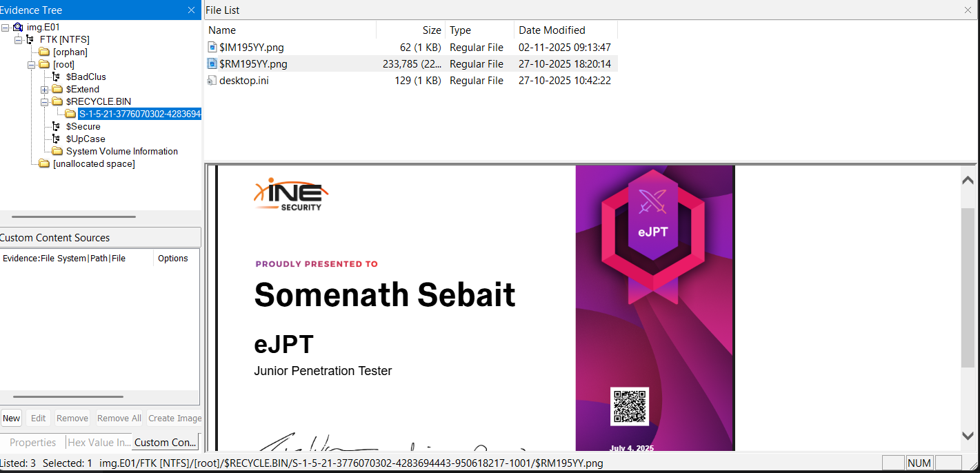Expand the $Extend folder node

pyautogui.click(x=44, y=90)
